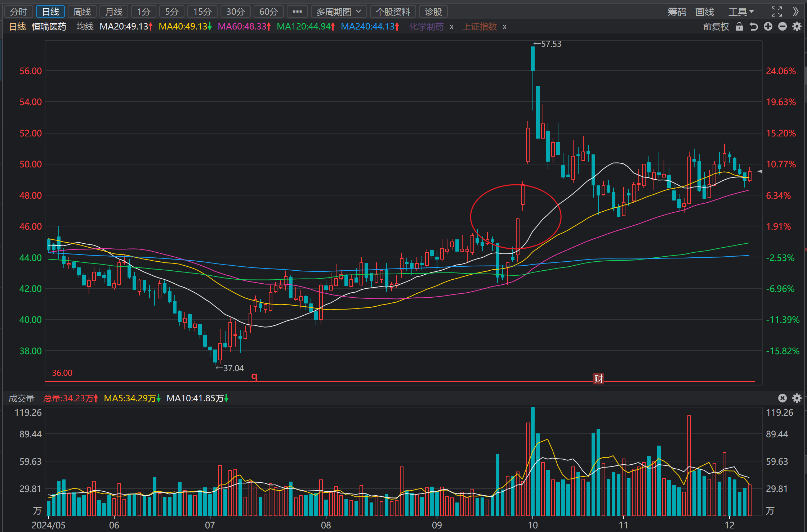The width and height of the screenshot is (807, 532).
Task: Click the undo arrow icon
Action: pyautogui.click(x=754, y=27)
